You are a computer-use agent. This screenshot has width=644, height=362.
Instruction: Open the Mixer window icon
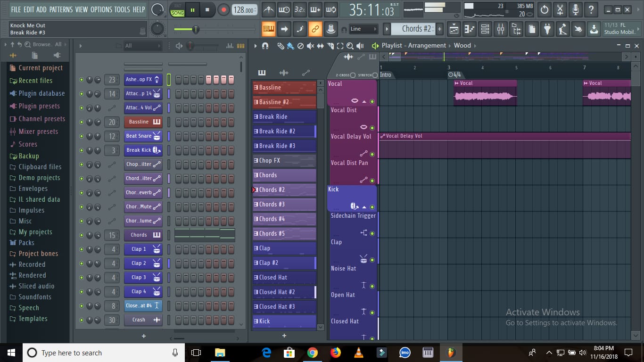[x=501, y=29]
